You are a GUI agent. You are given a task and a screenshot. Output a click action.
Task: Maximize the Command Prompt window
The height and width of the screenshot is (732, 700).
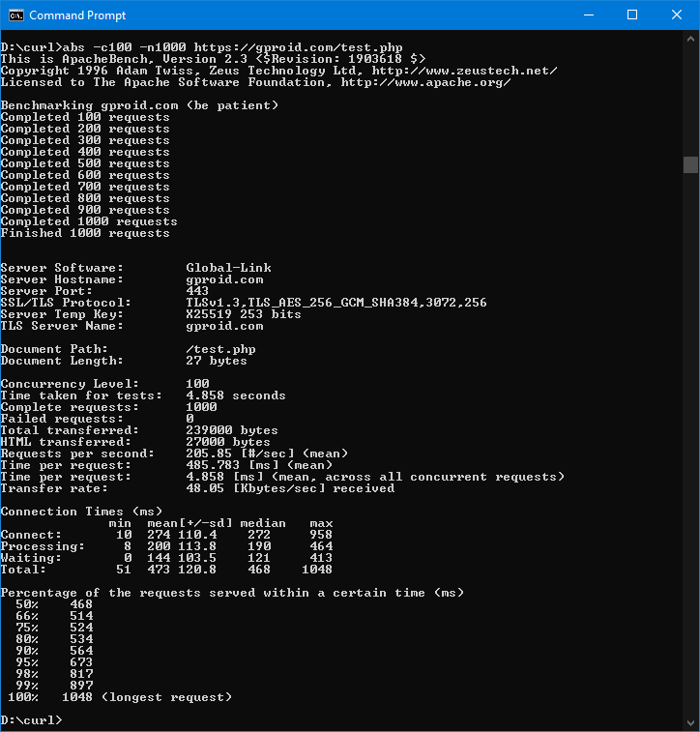click(632, 15)
